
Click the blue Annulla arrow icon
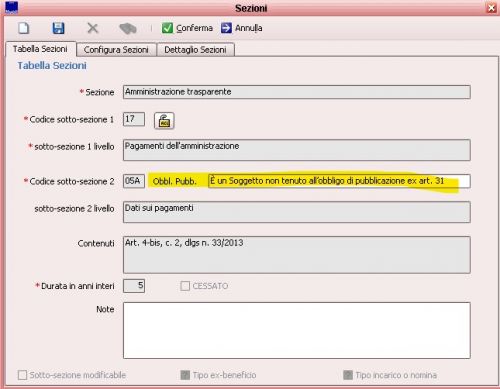226,28
